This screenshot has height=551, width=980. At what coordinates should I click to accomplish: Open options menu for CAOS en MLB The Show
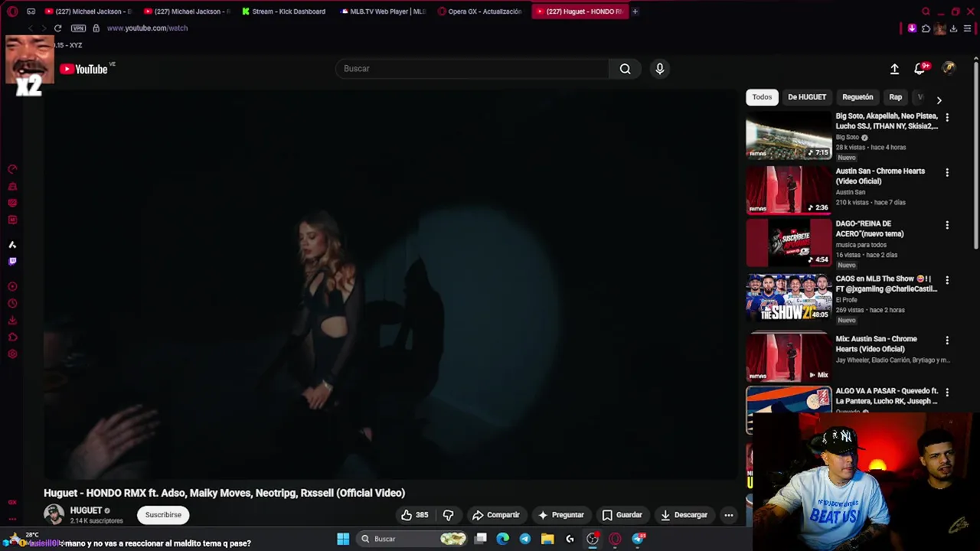click(947, 280)
